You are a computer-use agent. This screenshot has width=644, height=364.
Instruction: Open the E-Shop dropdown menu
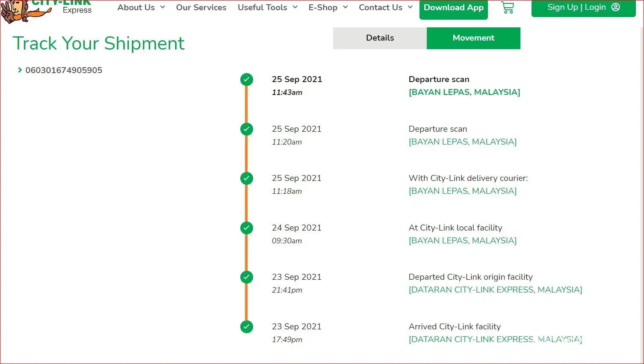328,8
